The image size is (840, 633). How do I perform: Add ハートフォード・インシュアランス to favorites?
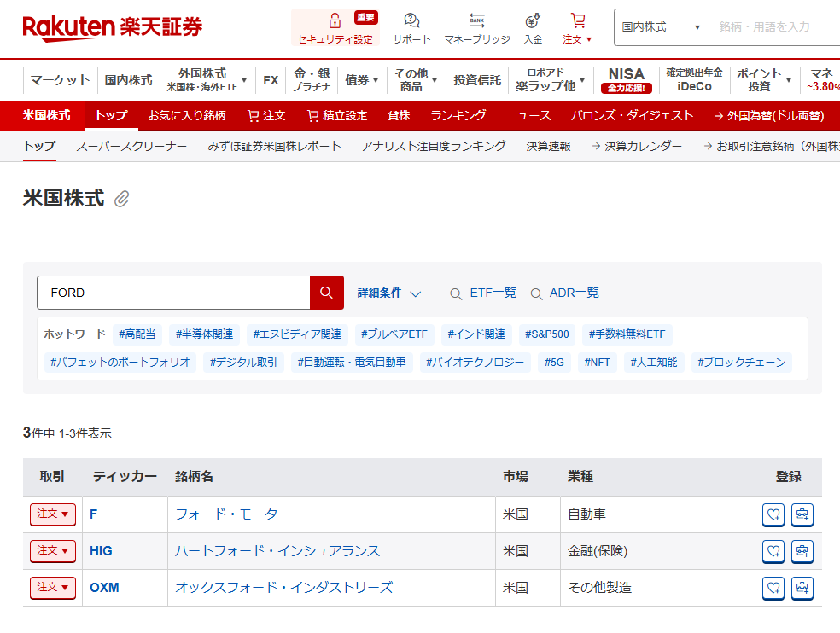(773, 551)
